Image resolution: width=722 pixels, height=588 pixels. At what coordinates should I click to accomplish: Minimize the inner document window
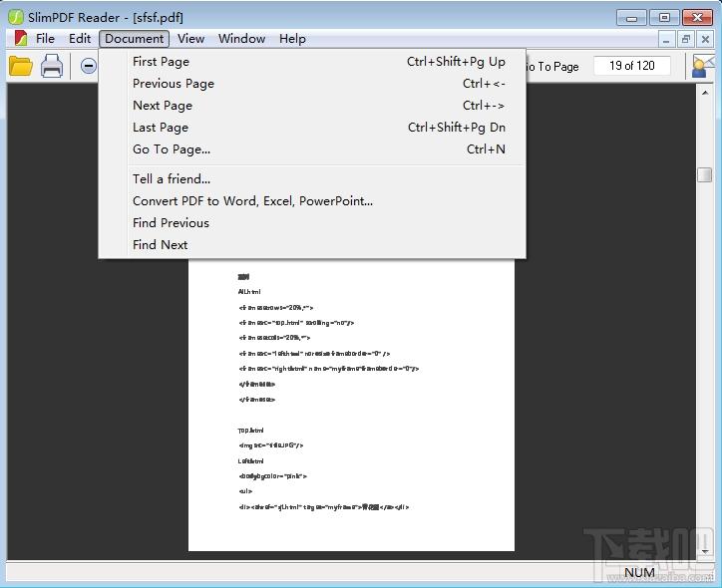tap(666, 40)
